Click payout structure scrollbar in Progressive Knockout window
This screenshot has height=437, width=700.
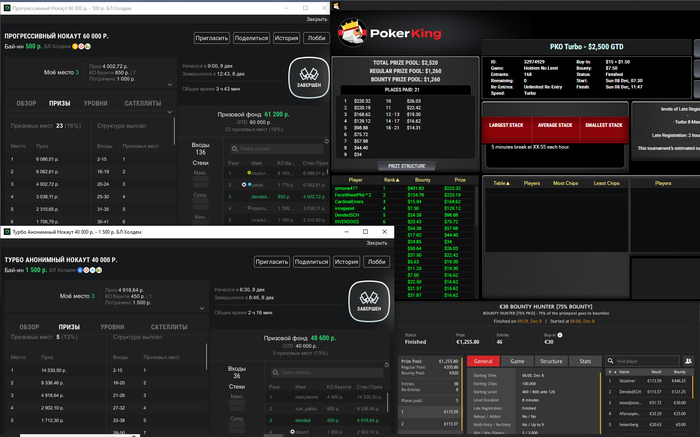(x=174, y=132)
